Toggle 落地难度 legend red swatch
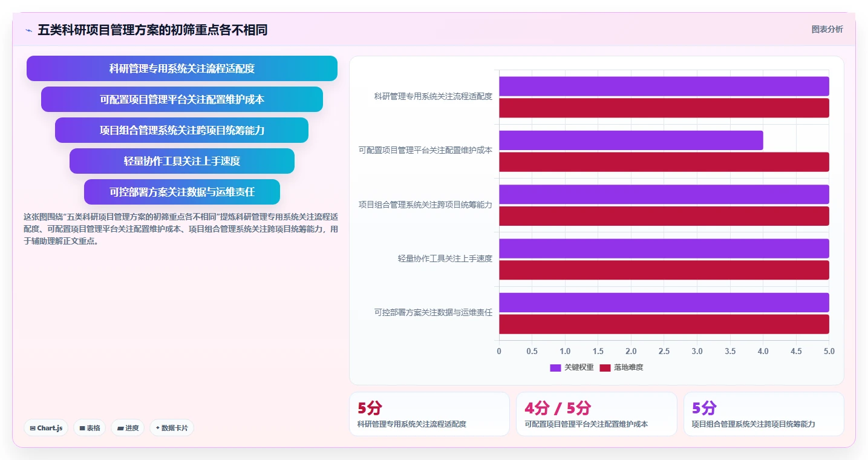 click(x=605, y=367)
